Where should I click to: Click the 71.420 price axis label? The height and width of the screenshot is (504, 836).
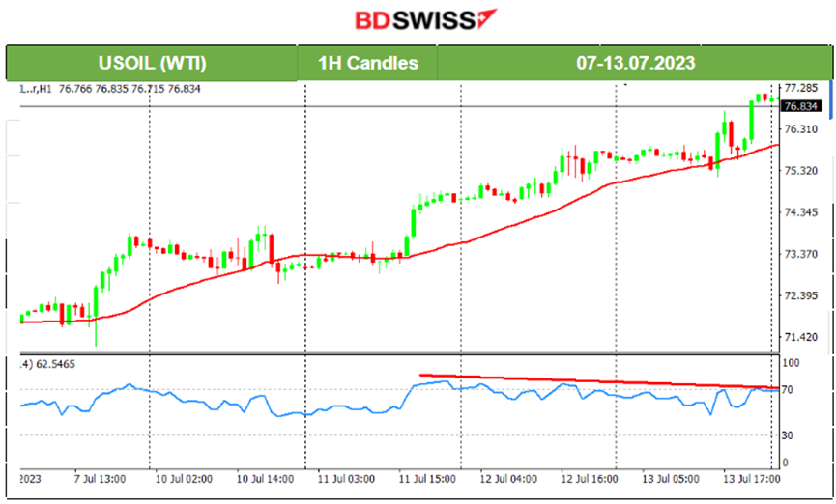click(x=803, y=337)
